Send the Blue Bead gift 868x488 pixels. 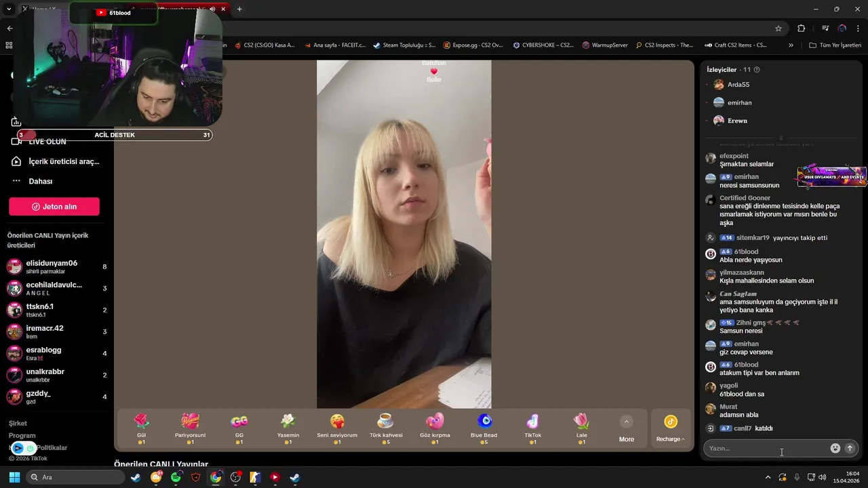[484, 428]
